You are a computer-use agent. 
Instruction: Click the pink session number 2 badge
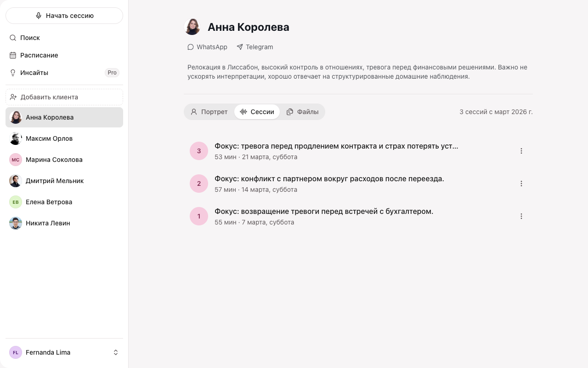coord(199,184)
